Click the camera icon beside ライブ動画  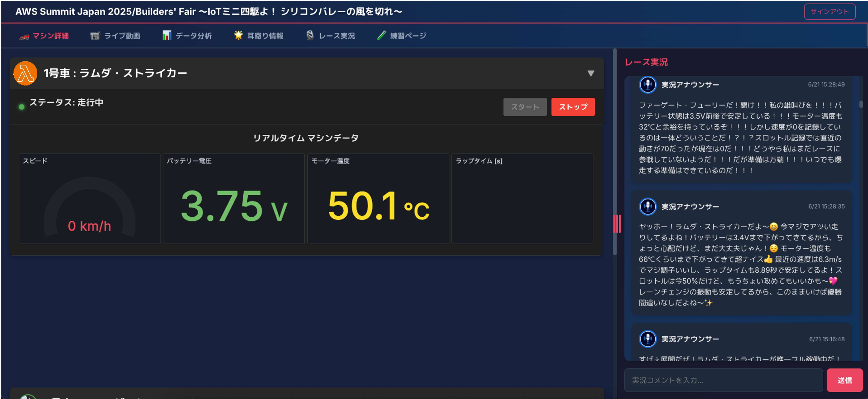(95, 36)
